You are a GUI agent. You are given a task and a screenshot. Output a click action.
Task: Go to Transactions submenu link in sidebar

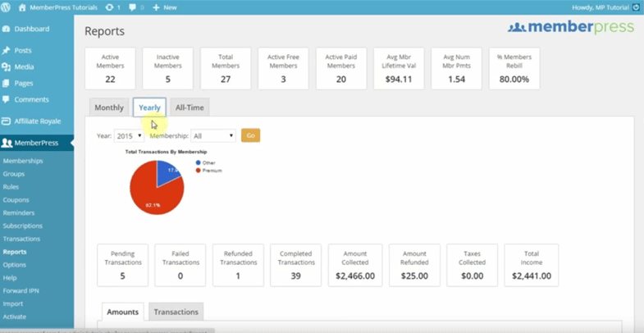(x=21, y=239)
